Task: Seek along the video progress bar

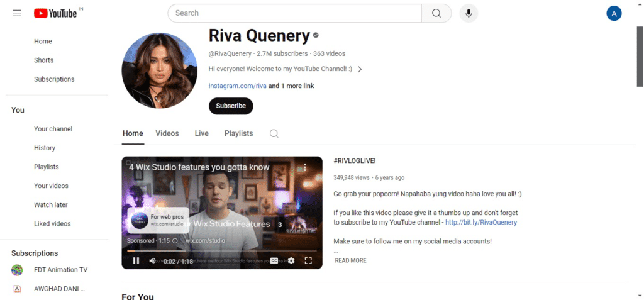Action: pyautogui.click(x=222, y=251)
